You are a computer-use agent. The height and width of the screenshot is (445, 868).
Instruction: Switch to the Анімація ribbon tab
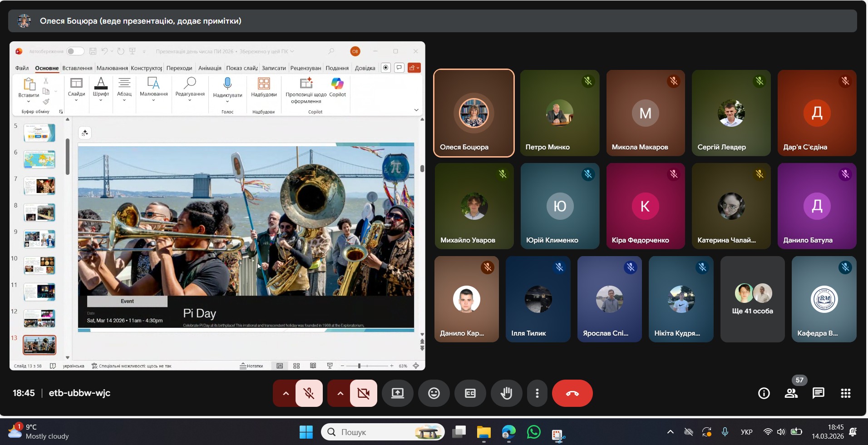(210, 68)
